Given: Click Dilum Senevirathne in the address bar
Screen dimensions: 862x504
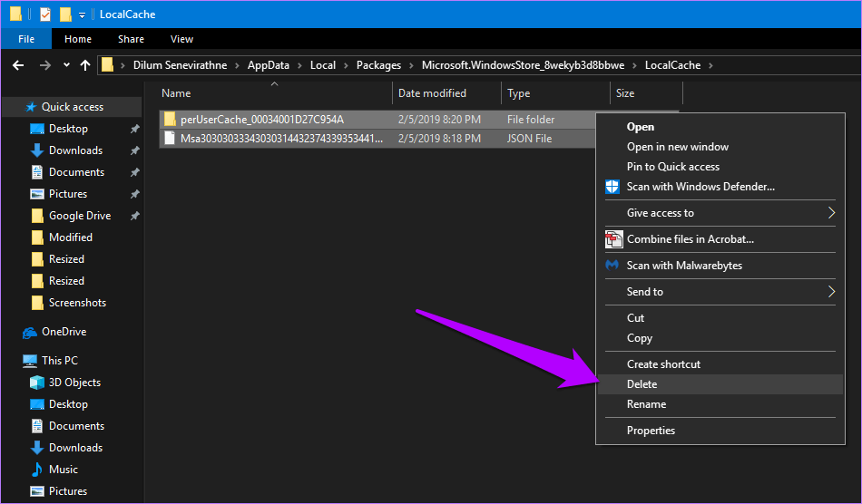Looking at the screenshot, I should [180, 65].
